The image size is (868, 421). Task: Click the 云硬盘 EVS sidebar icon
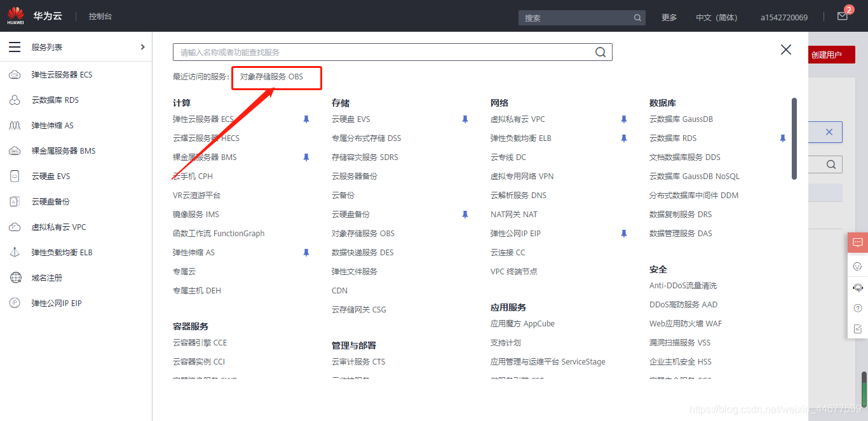point(15,177)
